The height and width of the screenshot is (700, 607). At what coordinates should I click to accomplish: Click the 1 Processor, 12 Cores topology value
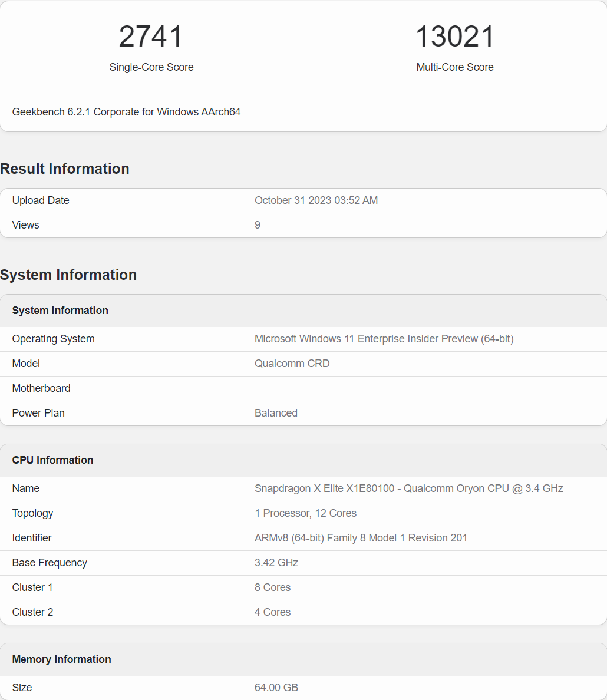coord(305,513)
